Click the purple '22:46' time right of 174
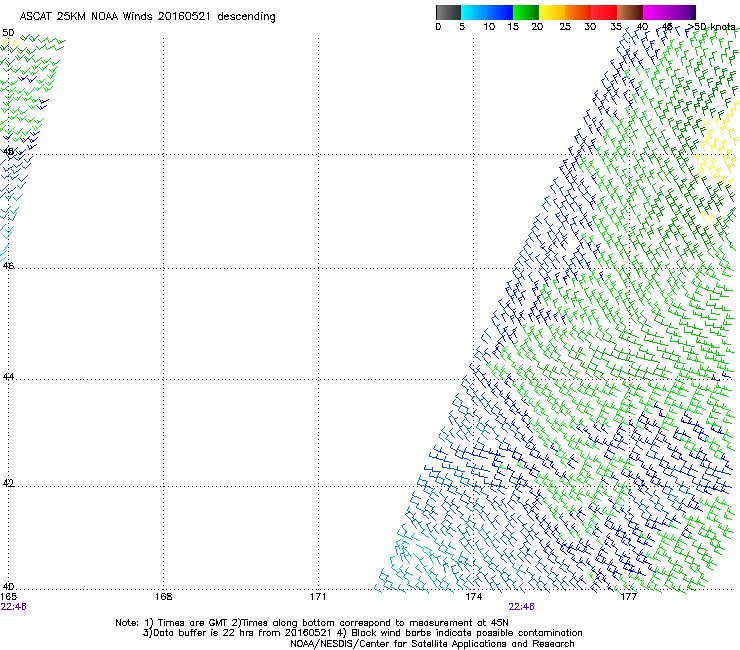Image resolution: width=740 pixels, height=650 pixels. [521, 607]
